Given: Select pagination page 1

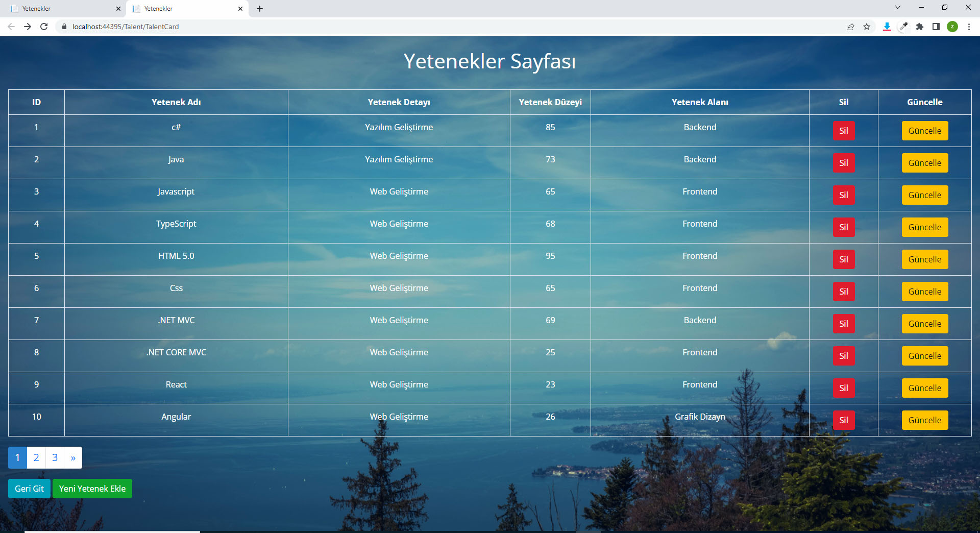Looking at the screenshot, I should point(17,457).
